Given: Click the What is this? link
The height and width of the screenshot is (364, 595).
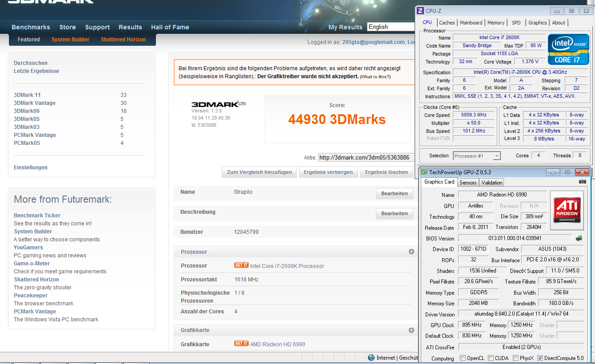Looking at the screenshot, I should click(x=375, y=77).
